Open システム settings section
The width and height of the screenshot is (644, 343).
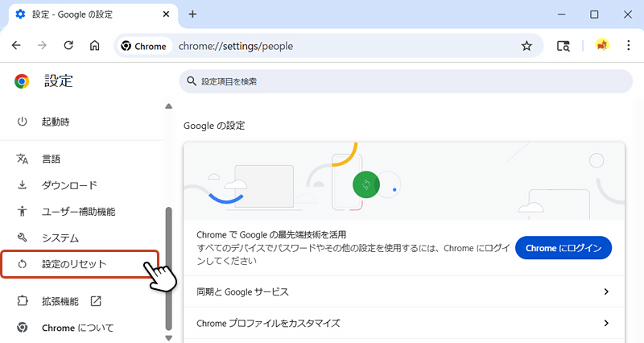point(81,238)
